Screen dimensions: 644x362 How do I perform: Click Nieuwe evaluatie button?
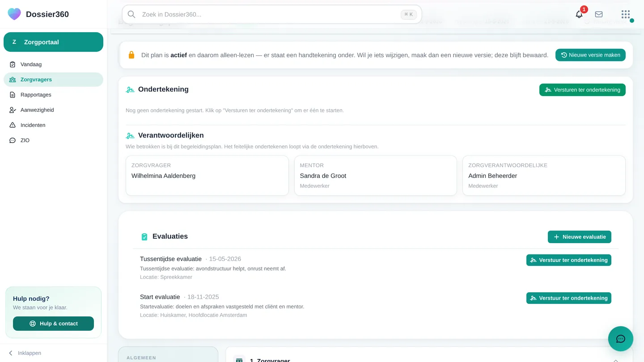[580, 237]
